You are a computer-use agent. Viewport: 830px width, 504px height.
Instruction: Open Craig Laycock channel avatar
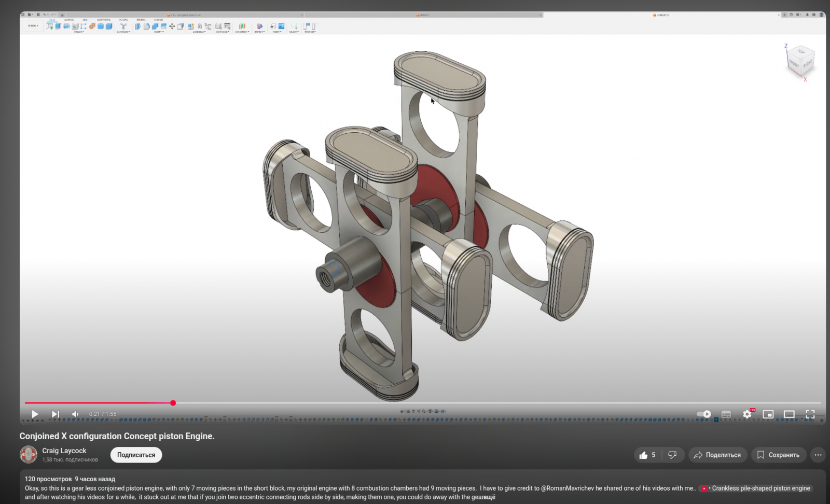pos(29,455)
